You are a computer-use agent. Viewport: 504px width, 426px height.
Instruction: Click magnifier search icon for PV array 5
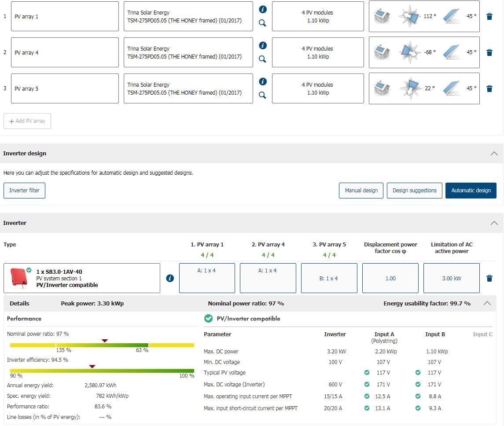pyautogui.click(x=263, y=95)
